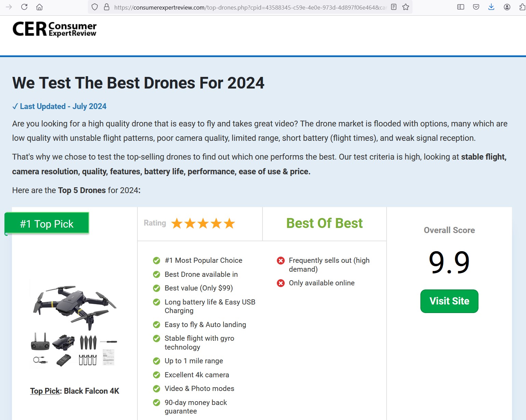Click the browser forward arrow
Image resolution: width=526 pixels, height=420 pixels.
click(x=9, y=7)
